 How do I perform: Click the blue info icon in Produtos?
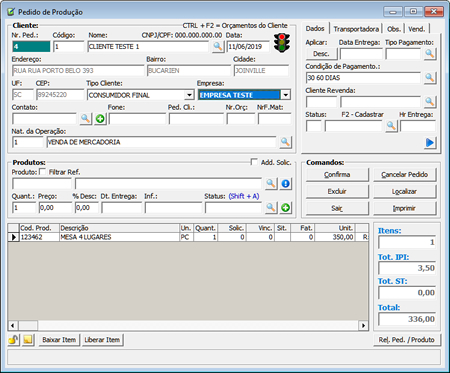coord(286,183)
